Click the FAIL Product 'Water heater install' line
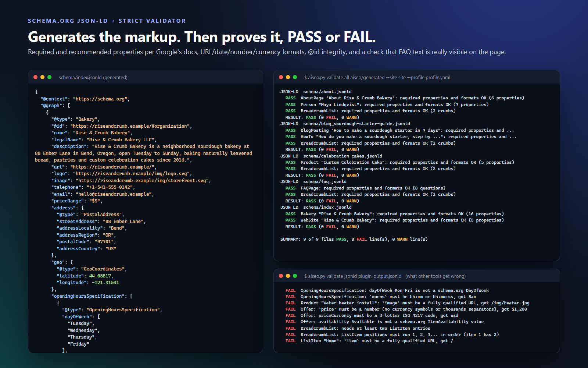This screenshot has width=588, height=368. point(408,303)
